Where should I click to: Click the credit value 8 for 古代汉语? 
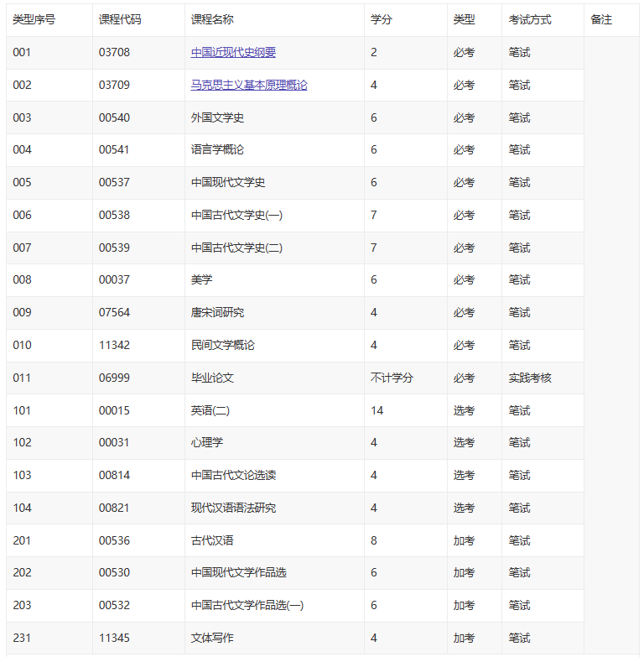pos(373,540)
